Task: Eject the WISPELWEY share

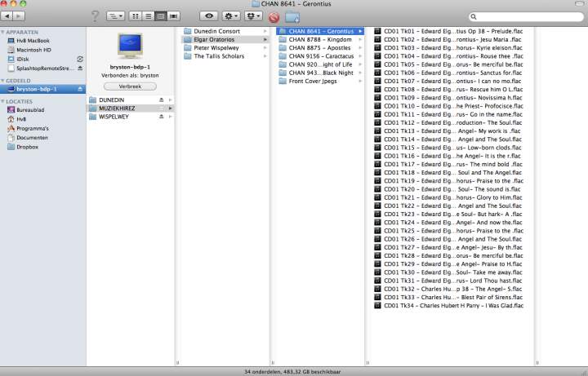Action: pos(161,117)
